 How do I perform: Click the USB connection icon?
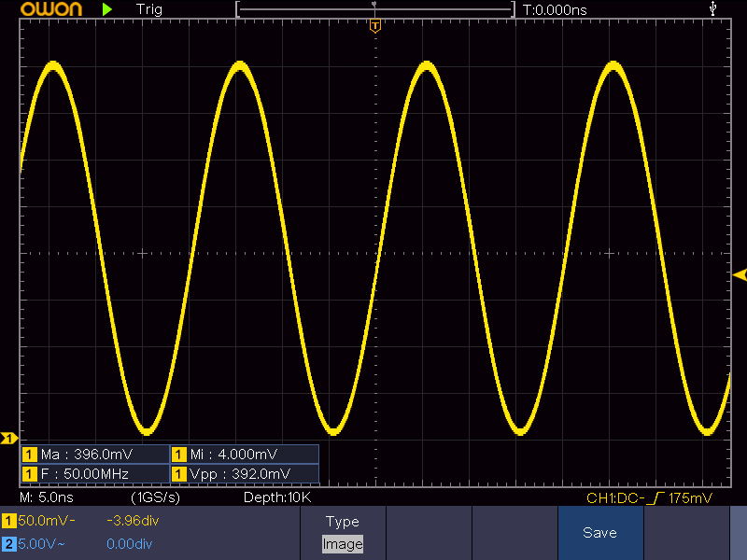coord(712,8)
